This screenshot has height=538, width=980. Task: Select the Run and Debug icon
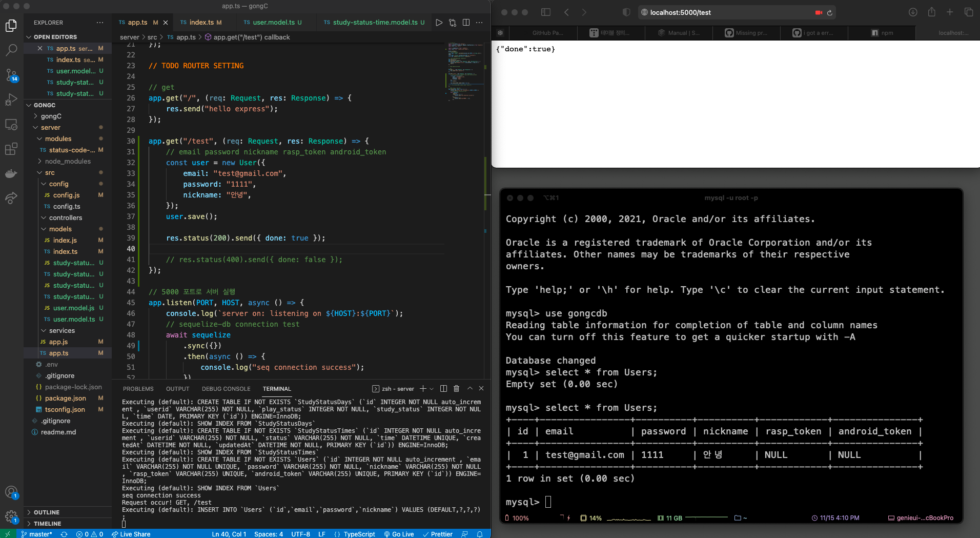click(11, 99)
